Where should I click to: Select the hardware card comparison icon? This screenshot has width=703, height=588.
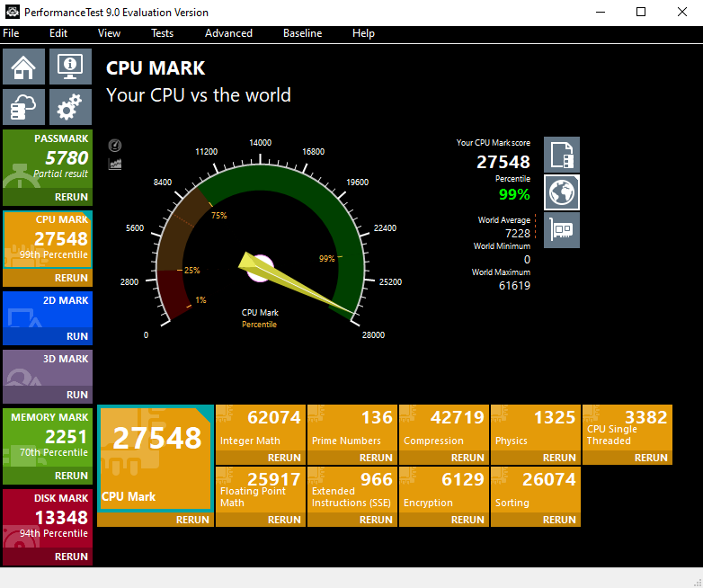click(562, 230)
